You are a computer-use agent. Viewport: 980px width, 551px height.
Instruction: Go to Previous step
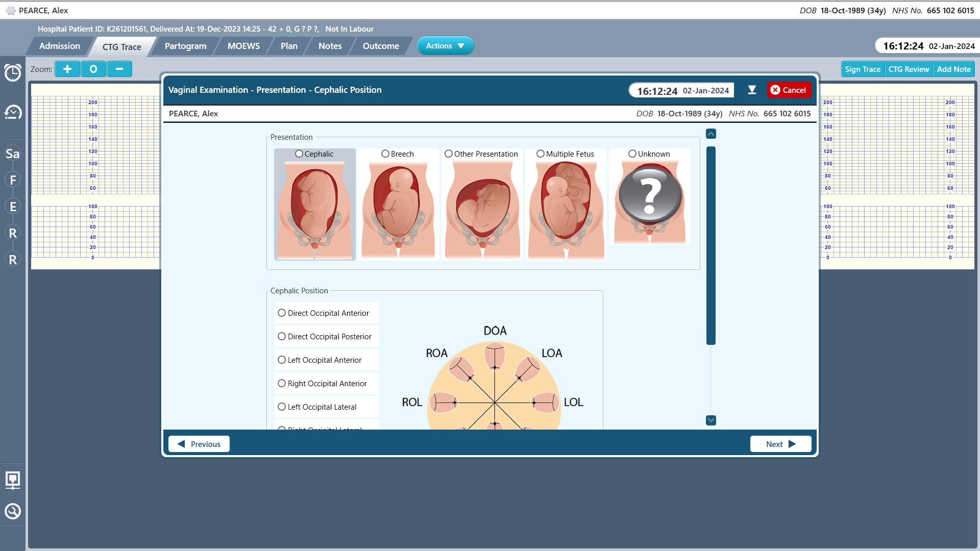[x=199, y=444]
